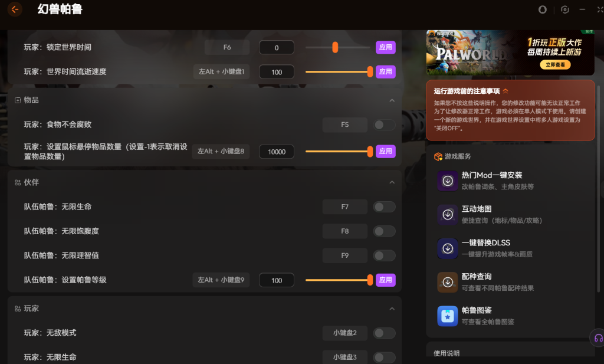Click 立即查看 on the Palworld banner
Screen dimensions: 604x364
554,65
